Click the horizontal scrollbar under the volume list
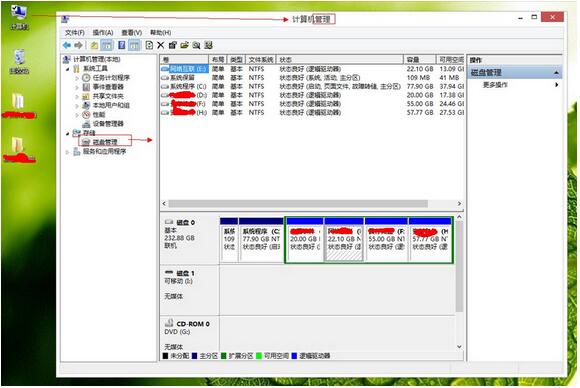This screenshot has width=580, height=388. pyautogui.click(x=311, y=203)
